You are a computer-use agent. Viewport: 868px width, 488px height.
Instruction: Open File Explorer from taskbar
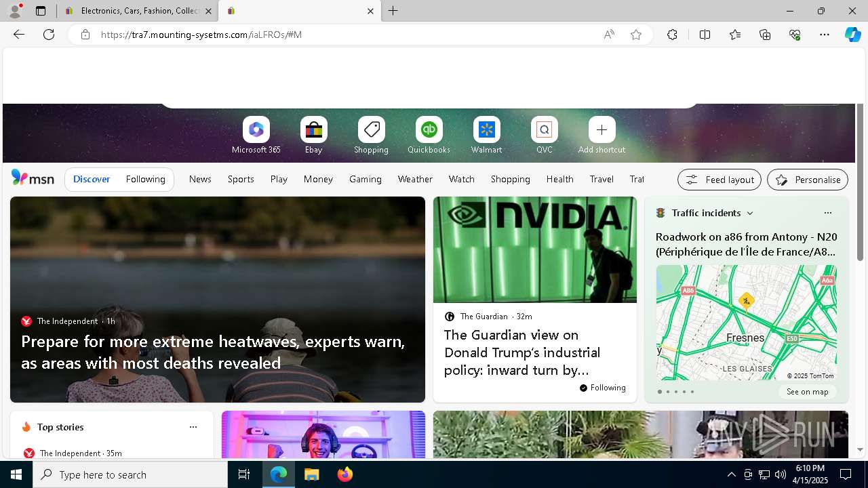pos(311,474)
